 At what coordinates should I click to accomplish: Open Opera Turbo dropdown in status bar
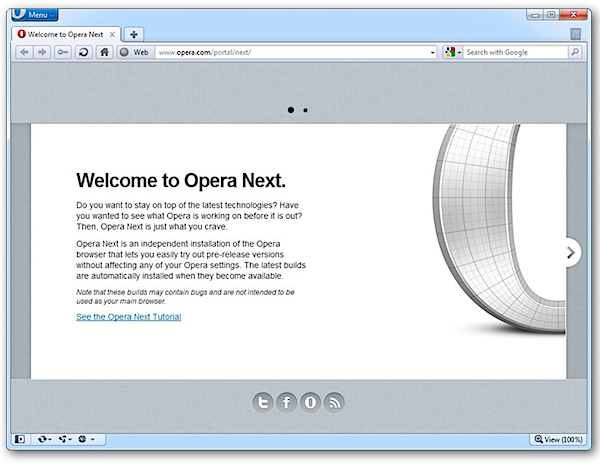point(86,439)
